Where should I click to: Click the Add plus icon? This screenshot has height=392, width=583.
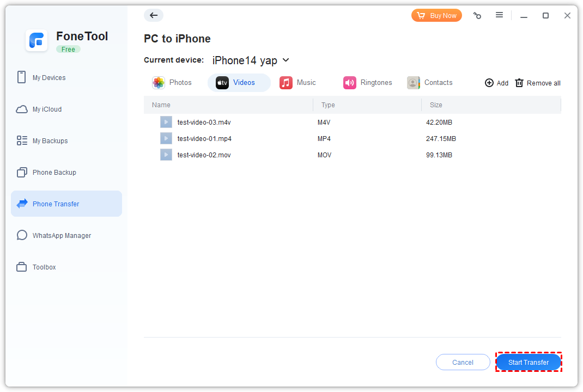pos(489,83)
